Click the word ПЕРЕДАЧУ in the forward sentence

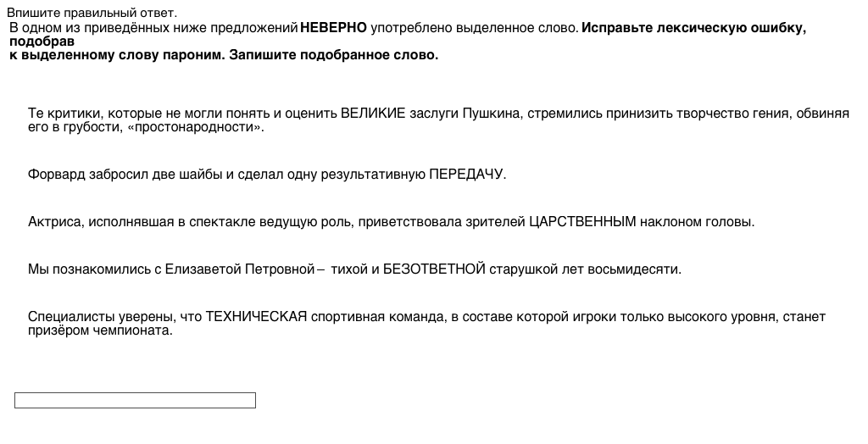[467, 175]
